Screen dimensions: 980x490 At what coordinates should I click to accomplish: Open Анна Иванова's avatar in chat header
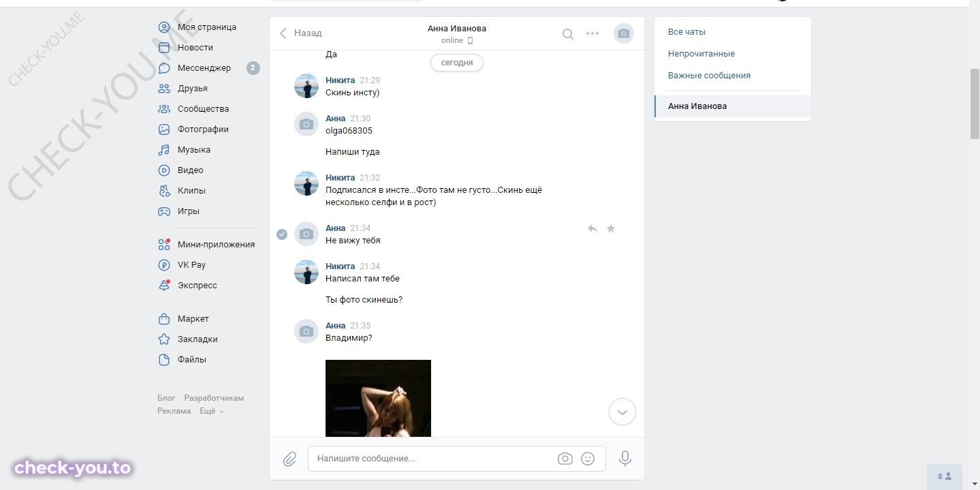click(624, 33)
